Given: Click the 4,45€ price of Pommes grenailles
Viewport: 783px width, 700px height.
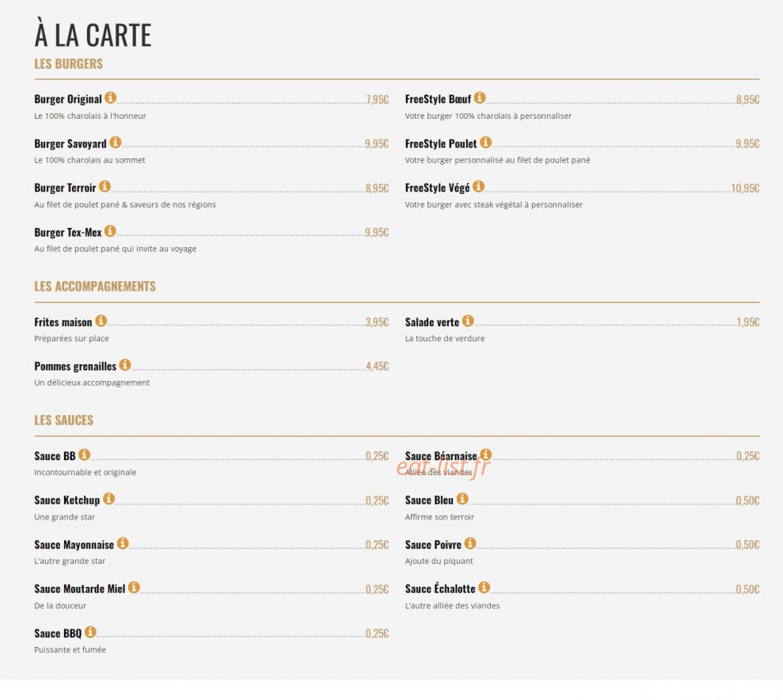Looking at the screenshot, I should (x=378, y=367).
